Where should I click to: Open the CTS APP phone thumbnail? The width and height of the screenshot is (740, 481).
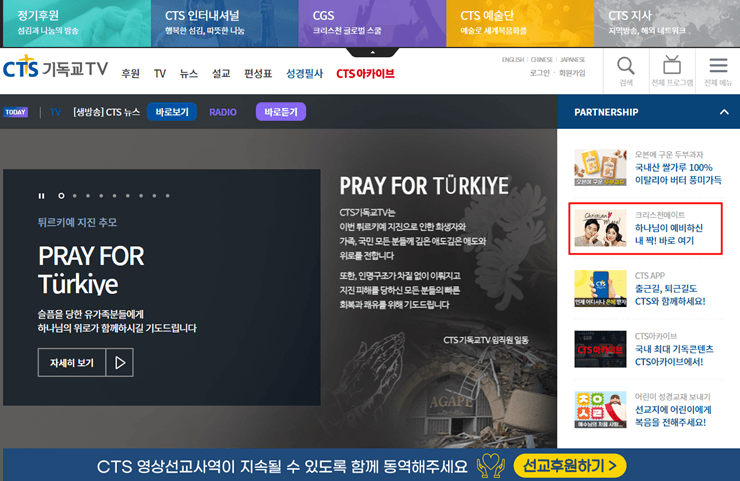(600, 288)
